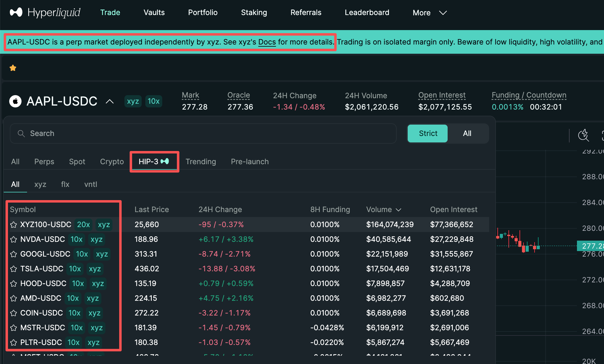This screenshot has height=364, width=604.
Task: Favorite NVDA-USDC with its star icon
Action: coord(14,239)
